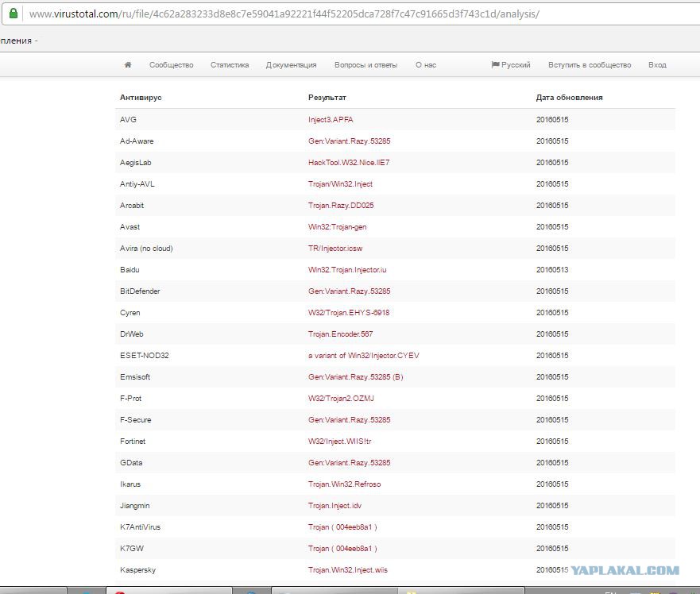
Task: Select the K7GW antivirus name
Action: (132, 548)
